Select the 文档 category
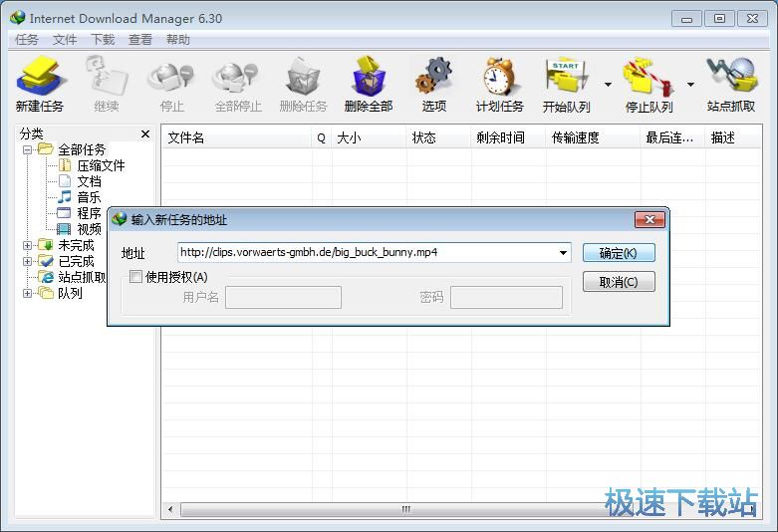778x532 pixels. click(89, 181)
